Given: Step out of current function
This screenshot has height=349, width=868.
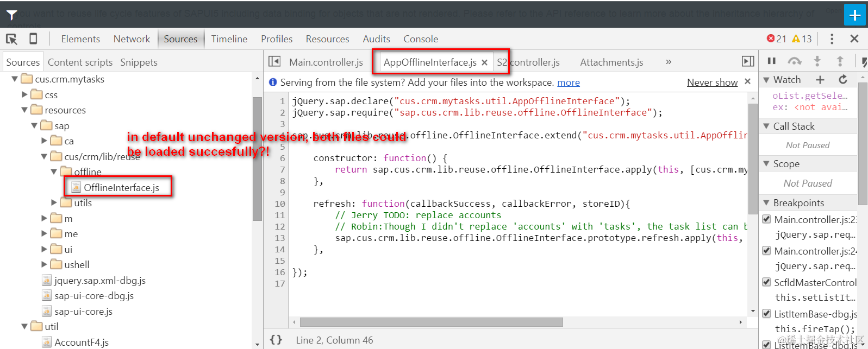Looking at the screenshot, I should tap(840, 61).
